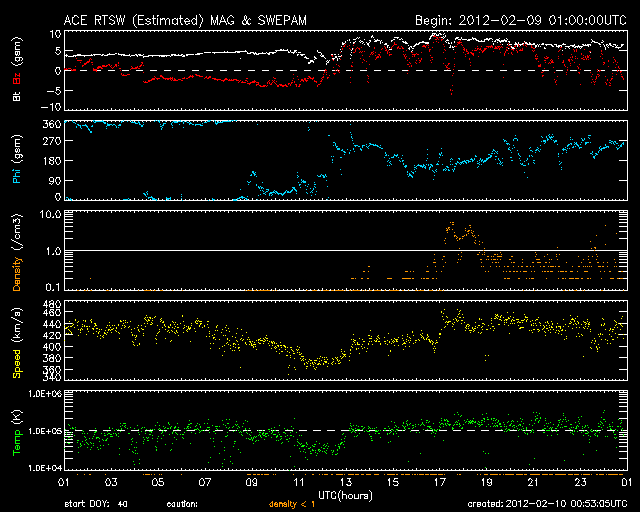The width and height of the screenshot is (640, 512).
Task: Click the "(K)" temperature unit label
Action: click(x=17, y=417)
